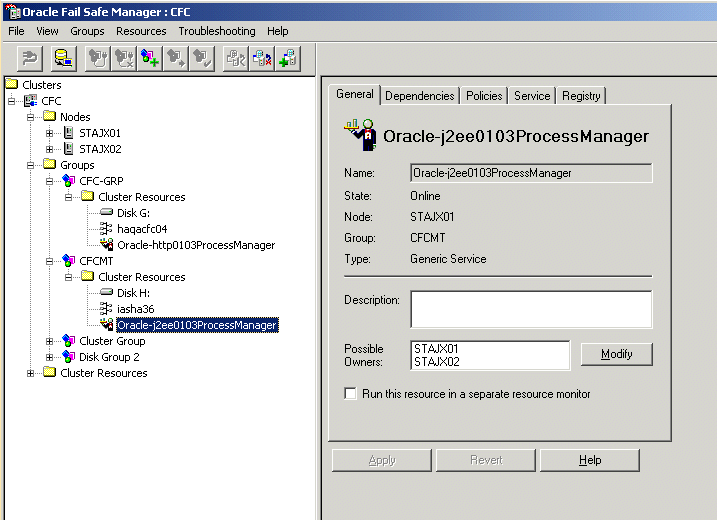Click the Modify button for Possible Owners
Screen dimensions: 717x520
(x=616, y=354)
